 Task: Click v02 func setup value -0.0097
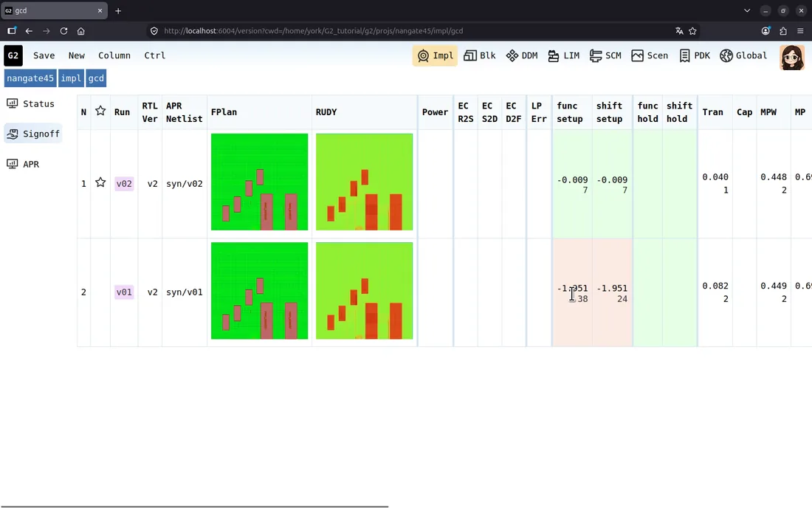[572, 185]
